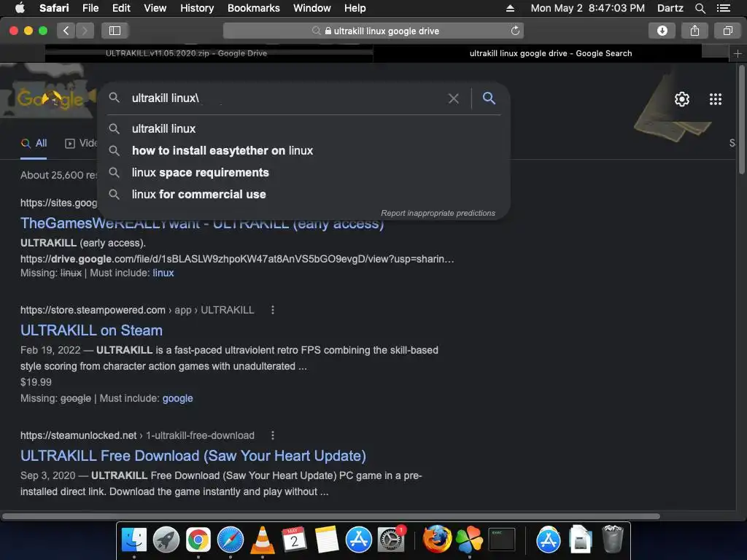Launch VLC cone from the Dock
The height and width of the screenshot is (560, 747).
coord(263,540)
